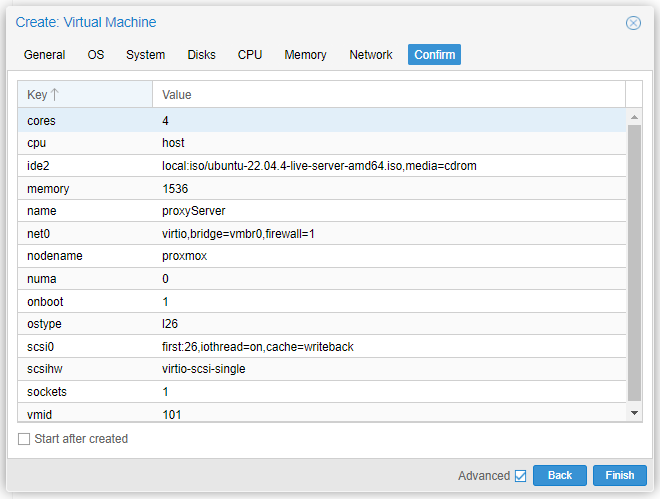Select the name key cell

point(42,211)
